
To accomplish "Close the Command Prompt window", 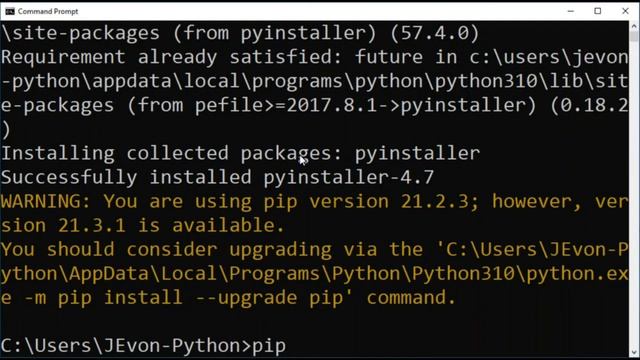I will (x=625, y=11).
